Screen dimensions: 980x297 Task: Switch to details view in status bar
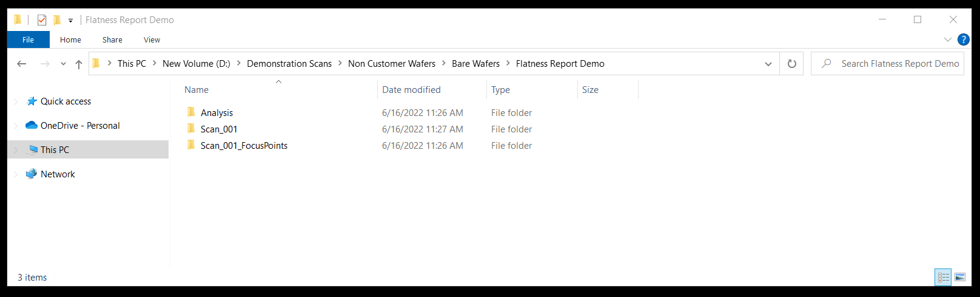click(x=943, y=278)
